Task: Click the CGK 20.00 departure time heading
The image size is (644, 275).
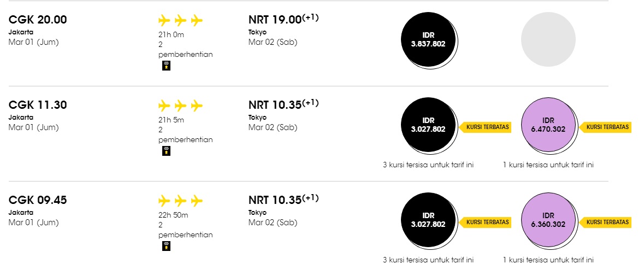Action: coord(38,20)
